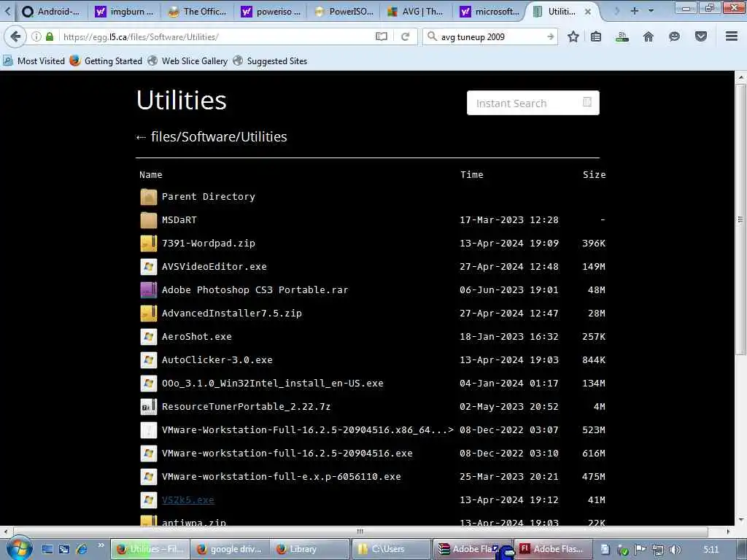Screen dimensions: 747x560
Task: Expand the list all tabs dropdown arrow
Action: (x=651, y=10)
